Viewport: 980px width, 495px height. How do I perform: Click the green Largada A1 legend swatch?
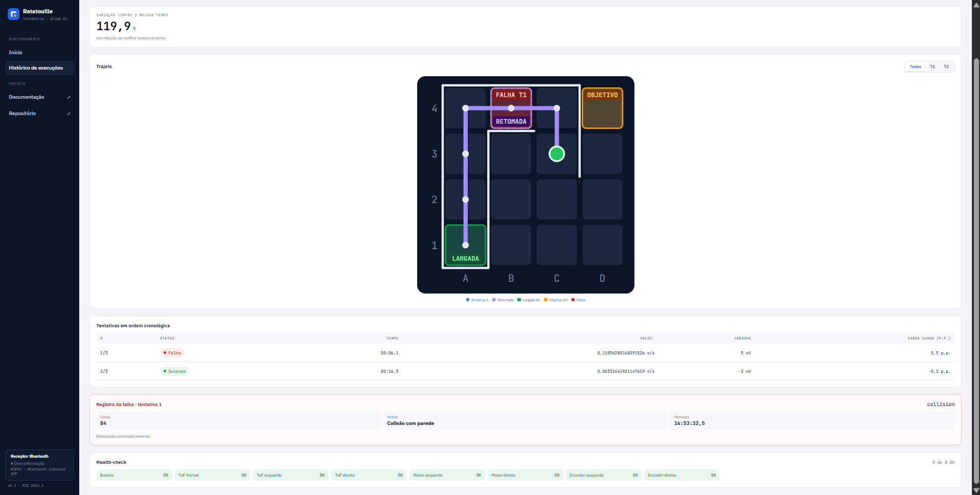coord(519,300)
